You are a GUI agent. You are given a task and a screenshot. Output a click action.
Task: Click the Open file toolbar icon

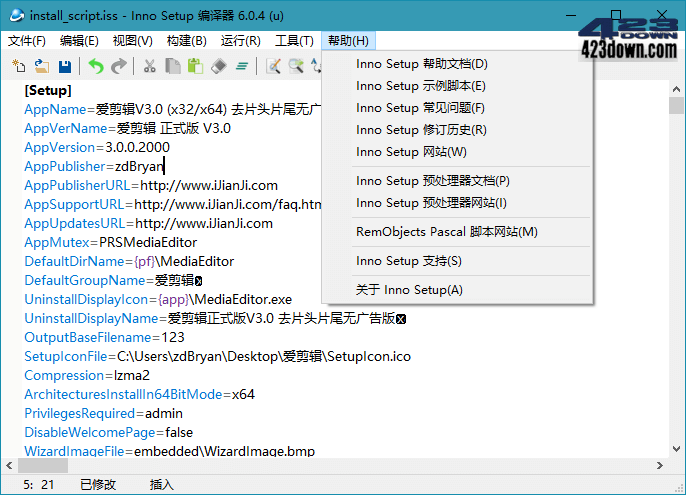tap(42, 66)
